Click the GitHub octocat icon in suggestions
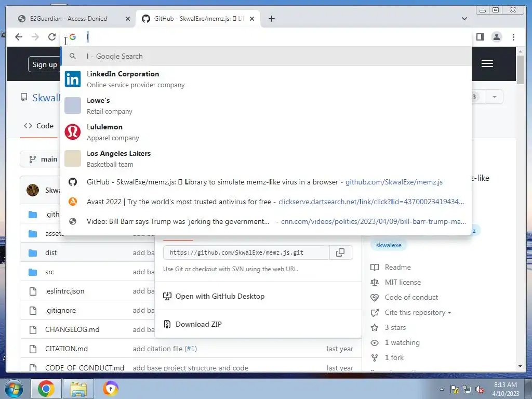The height and width of the screenshot is (399, 532). (x=73, y=182)
